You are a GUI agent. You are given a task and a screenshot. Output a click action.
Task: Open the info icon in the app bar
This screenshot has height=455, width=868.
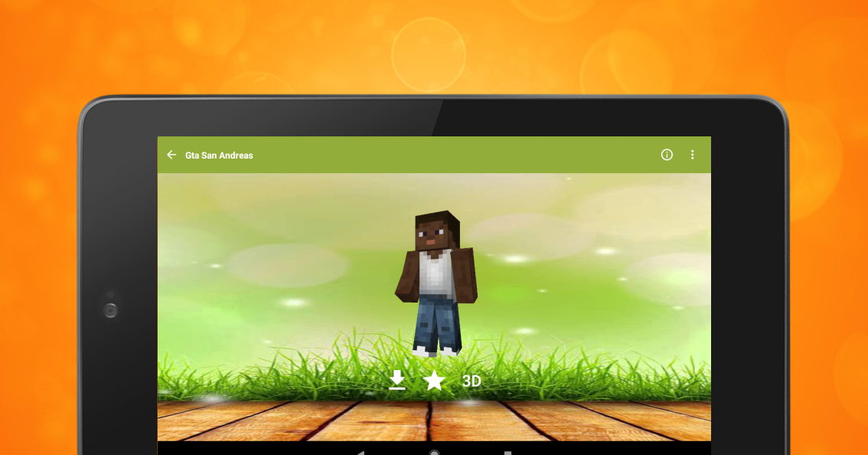[x=667, y=155]
